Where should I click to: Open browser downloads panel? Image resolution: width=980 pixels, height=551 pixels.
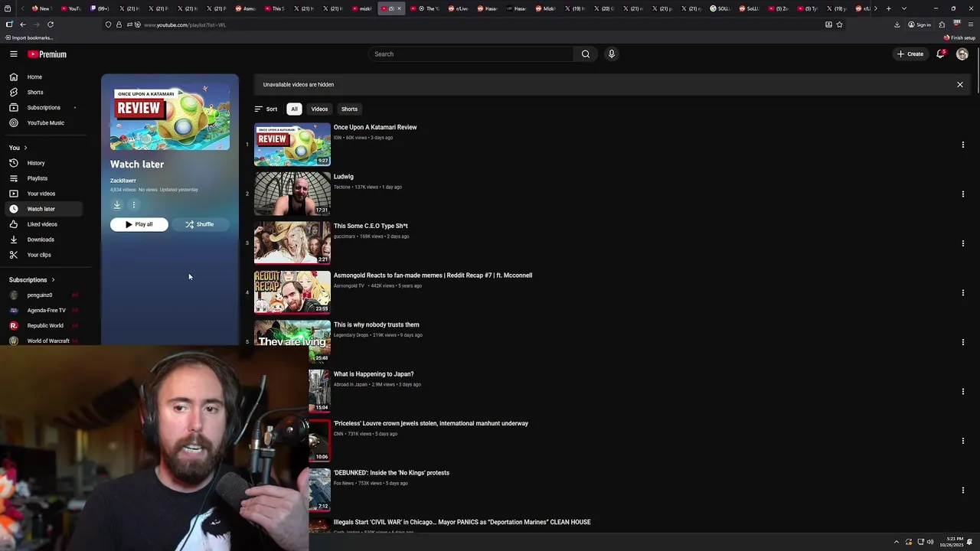tap(897, 24)
